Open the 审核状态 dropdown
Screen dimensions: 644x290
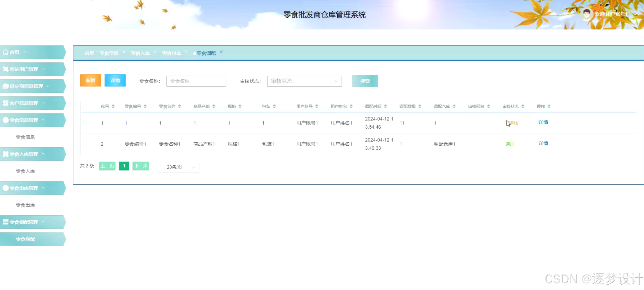[304, 81]
